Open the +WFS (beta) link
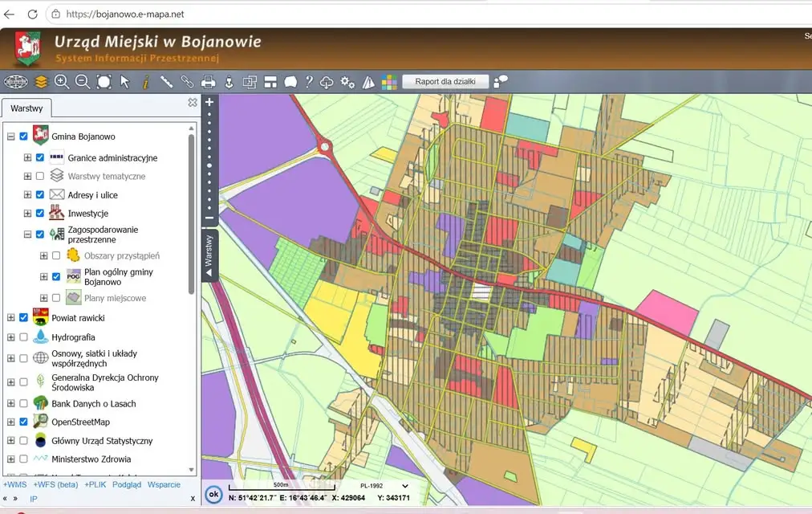The height and width of the screenshot is (514, 812). [55, 484]
